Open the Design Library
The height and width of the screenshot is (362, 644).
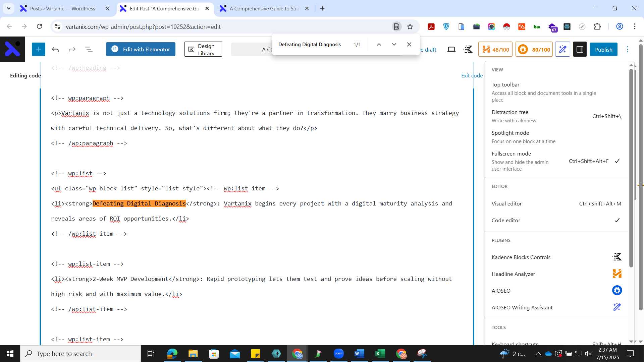pos(203,49)
